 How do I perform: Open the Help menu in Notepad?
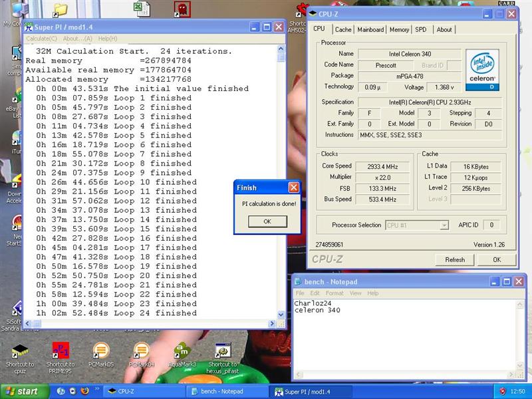pyautogui.click(x=372, y=293)
